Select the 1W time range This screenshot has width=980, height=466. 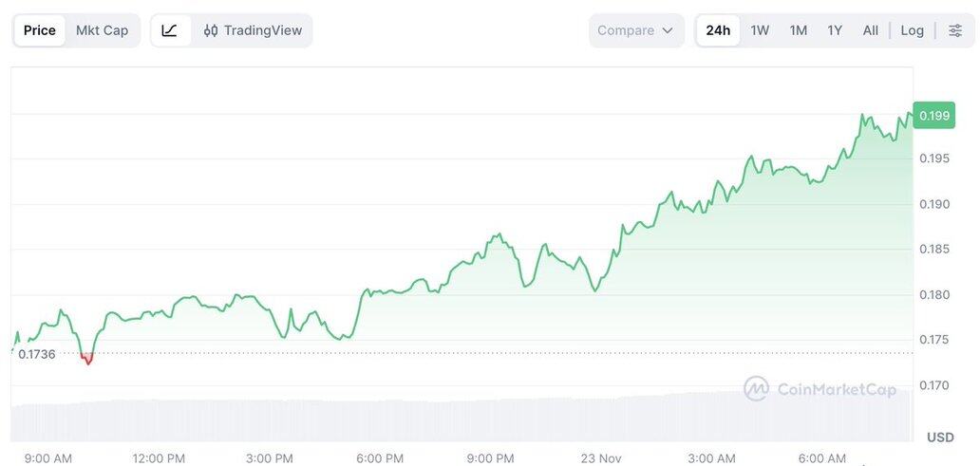click(x=760, y=30)
